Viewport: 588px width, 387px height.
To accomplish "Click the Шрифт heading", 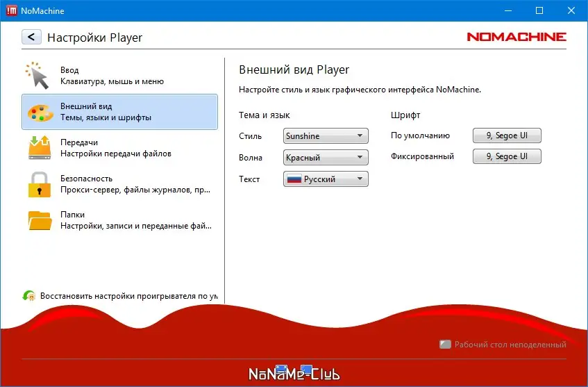I will click(405, 115).
